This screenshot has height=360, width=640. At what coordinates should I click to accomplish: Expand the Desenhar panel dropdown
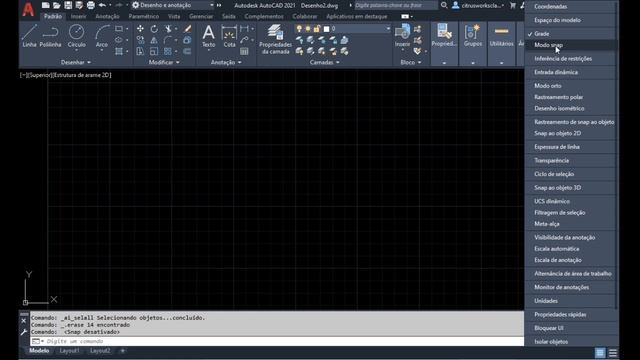pyautogui.click(x=76, y=62)
